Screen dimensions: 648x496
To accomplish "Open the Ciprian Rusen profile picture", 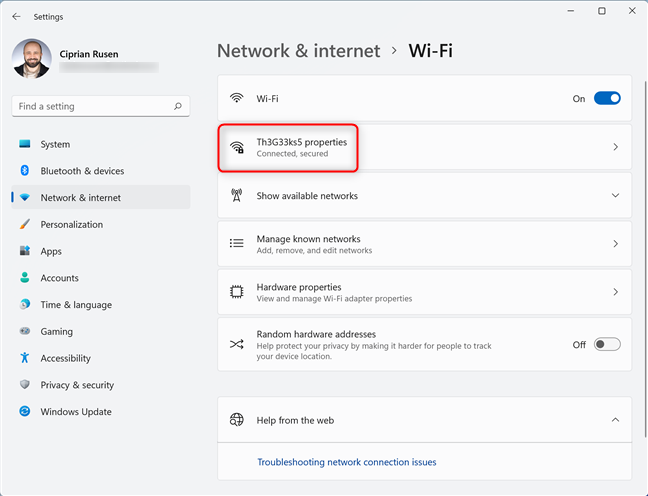I will pos(32,59).
